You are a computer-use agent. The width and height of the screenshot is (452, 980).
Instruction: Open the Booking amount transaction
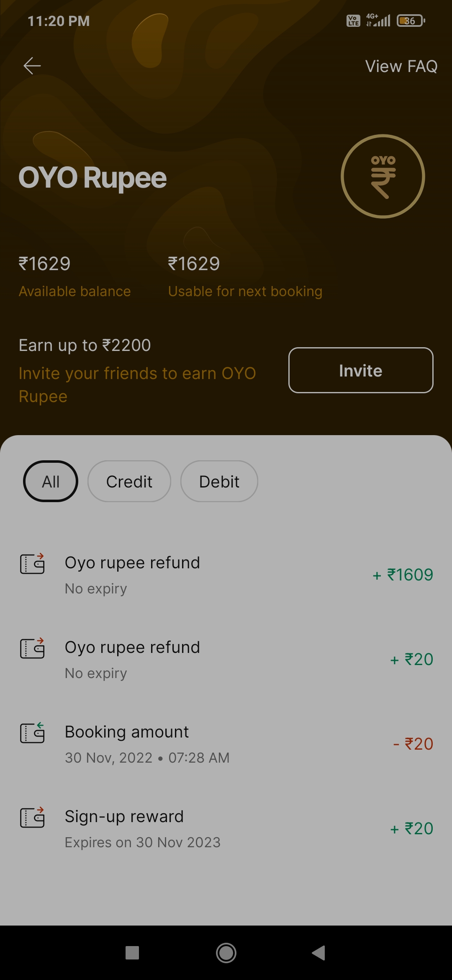226,744
